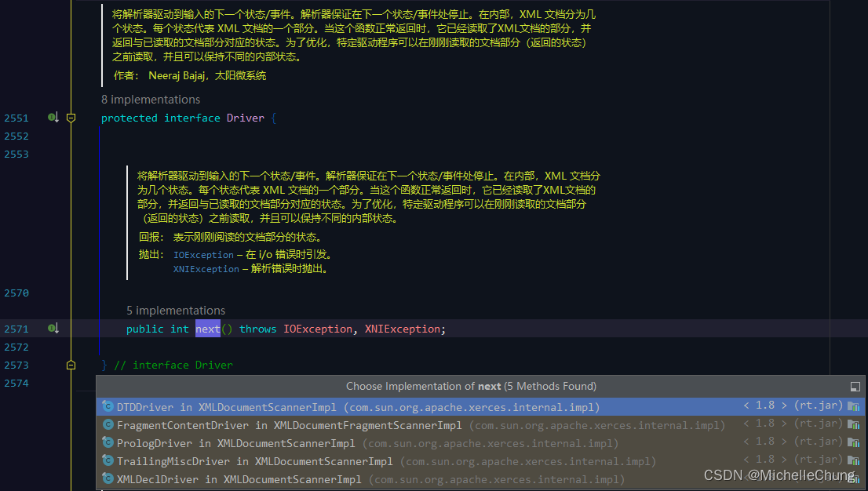Screen dimensions: 868x491
Task: Click the rt.jar library icon on DTDDriver row
Action: tap(854, 406)
